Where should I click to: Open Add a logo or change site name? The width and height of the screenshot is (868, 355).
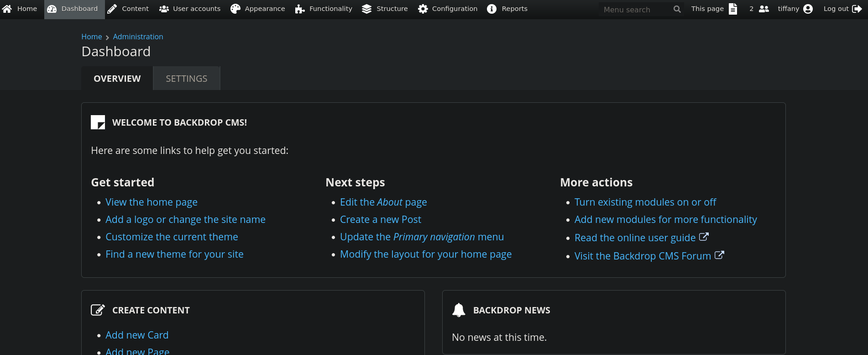[185, 219]
